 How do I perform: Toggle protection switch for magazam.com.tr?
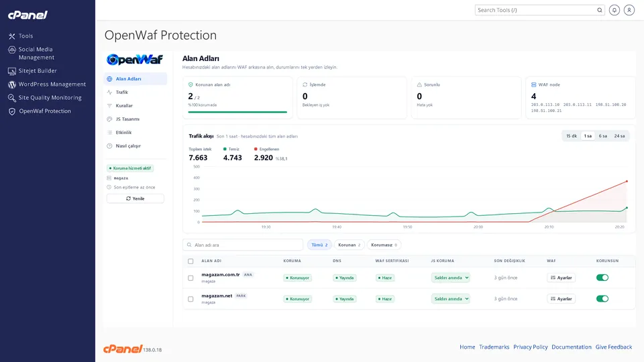point(602,278)
